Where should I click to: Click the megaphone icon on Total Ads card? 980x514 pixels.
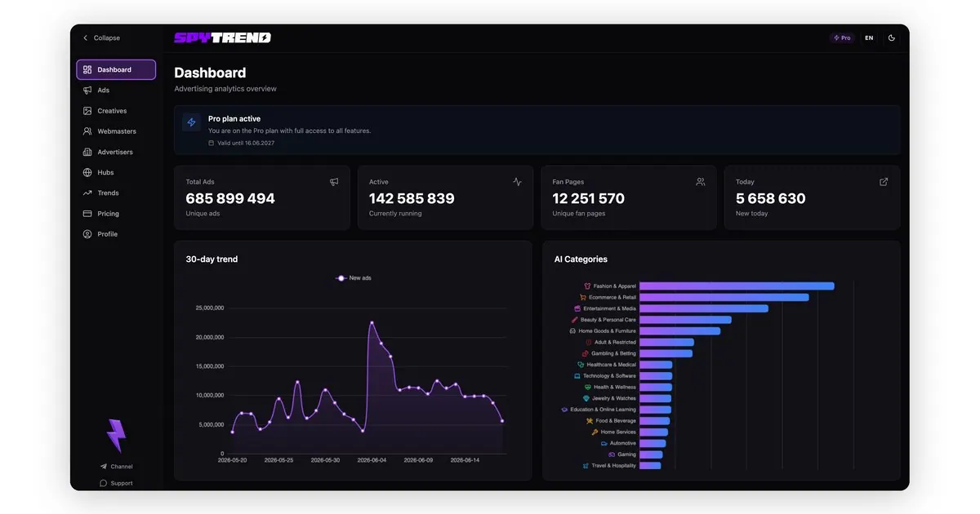[334, 182]
